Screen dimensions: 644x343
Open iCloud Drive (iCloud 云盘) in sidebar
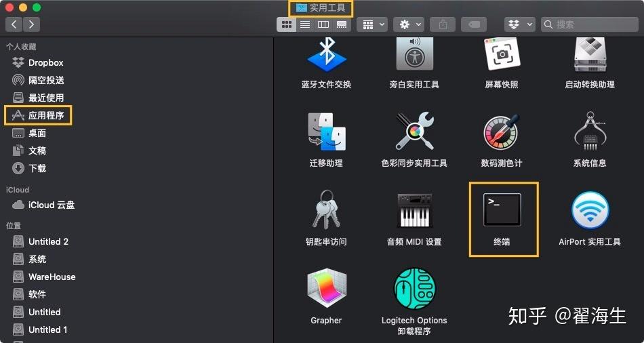coord(43,205)
